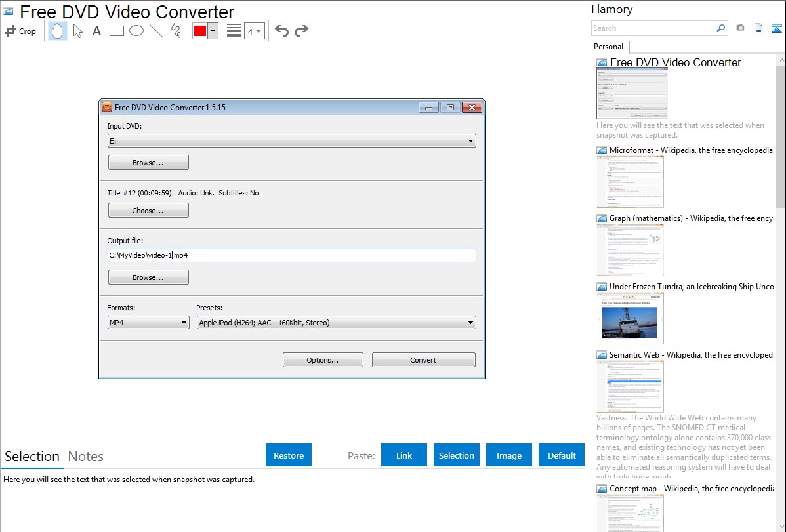Click the Options button

323,360
